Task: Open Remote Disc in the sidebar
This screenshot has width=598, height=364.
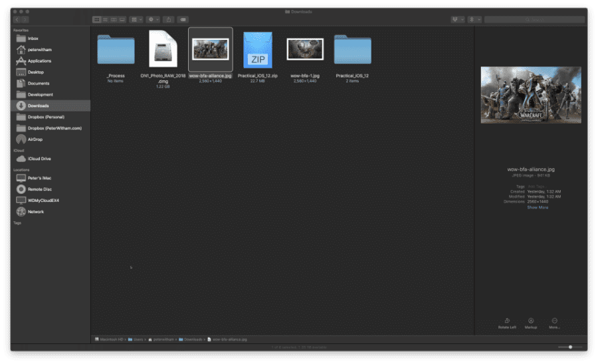Action: [50, 189]
